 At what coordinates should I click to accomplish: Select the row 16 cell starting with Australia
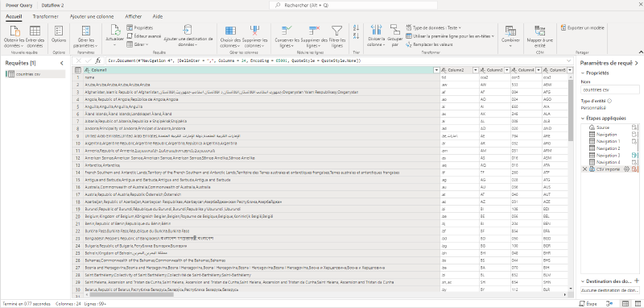click(261, 187)
